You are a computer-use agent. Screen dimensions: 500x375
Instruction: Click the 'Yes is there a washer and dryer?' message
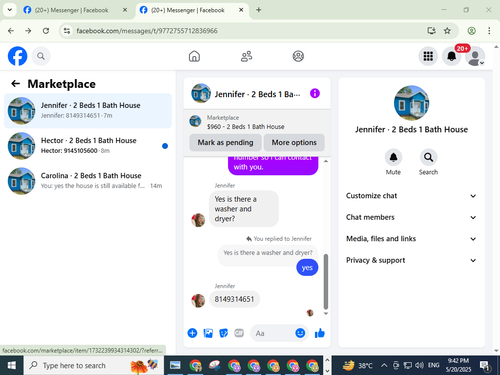click(x=244, y=209)
